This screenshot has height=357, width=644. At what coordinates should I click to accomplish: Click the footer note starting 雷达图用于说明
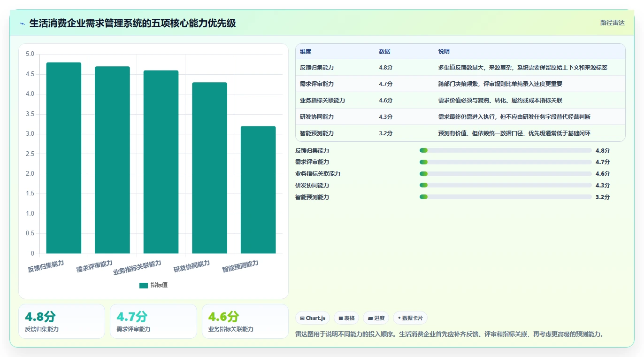[449, 334]
